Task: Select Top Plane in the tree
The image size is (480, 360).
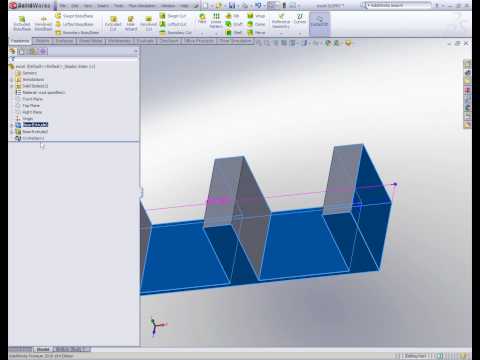Action: tap(28, 106)
